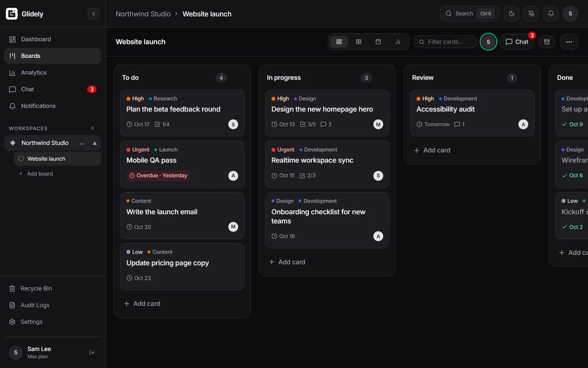The image size is (588, 368).
Task: Open Notifications in the sidebar
Action: (x=53, y=106)
